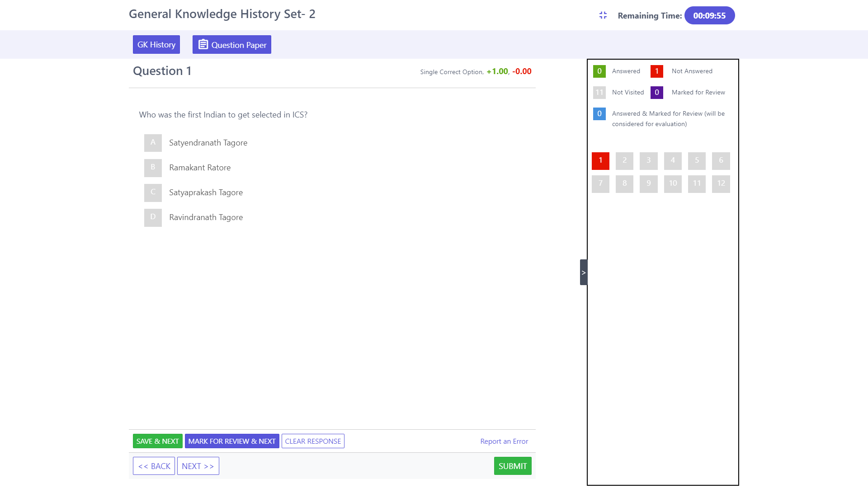The width and height of the screenshot is (868, 488).
Task: Jump to question 2 in palette
Action: click(x=624, y=160)
